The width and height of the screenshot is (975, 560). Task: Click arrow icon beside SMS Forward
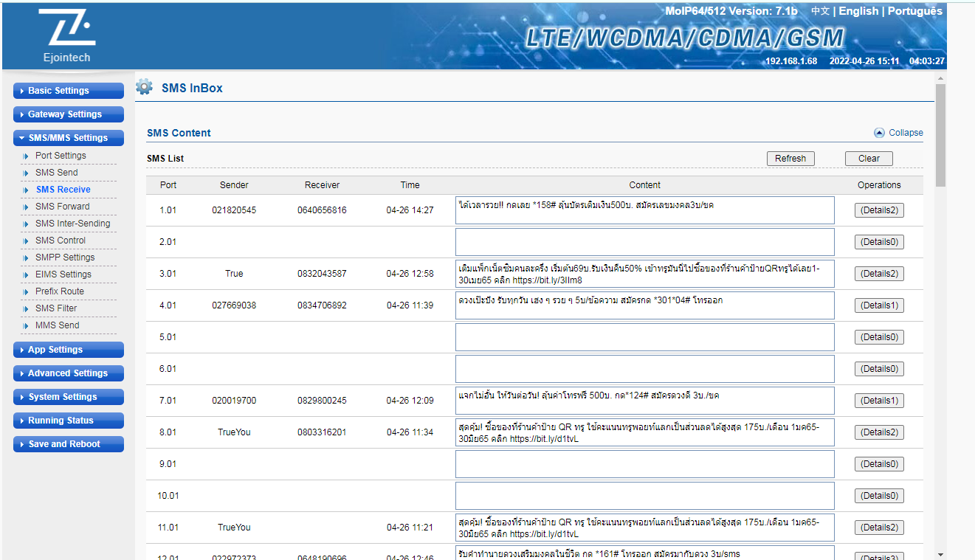pyautogui.click(x=27, y=207)
